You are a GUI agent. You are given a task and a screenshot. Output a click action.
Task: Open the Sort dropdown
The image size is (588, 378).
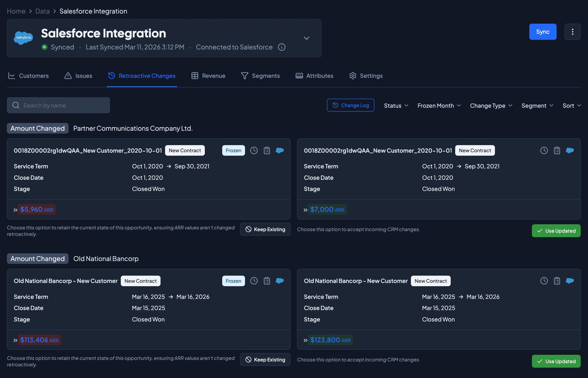[x=571, y=106]
